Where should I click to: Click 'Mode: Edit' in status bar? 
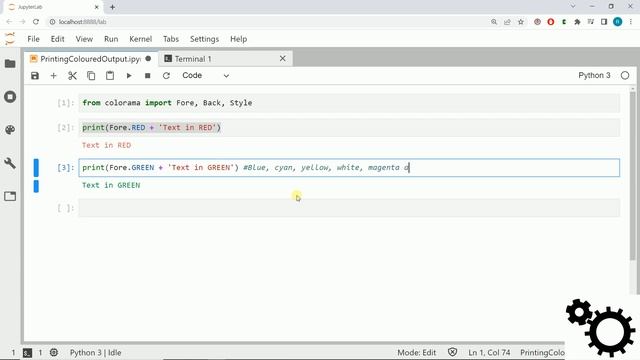(x=417, y=353)
